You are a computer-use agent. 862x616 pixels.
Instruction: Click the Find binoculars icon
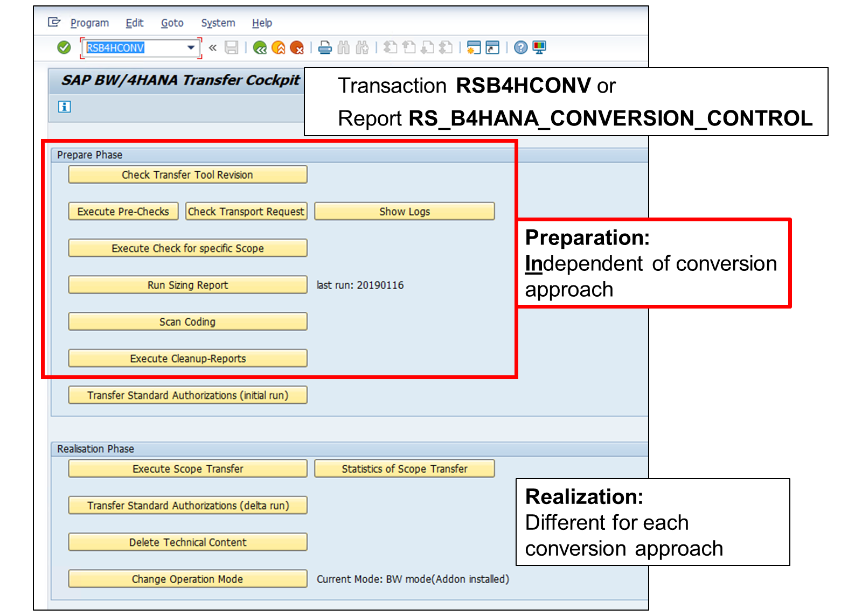point(344,47)
